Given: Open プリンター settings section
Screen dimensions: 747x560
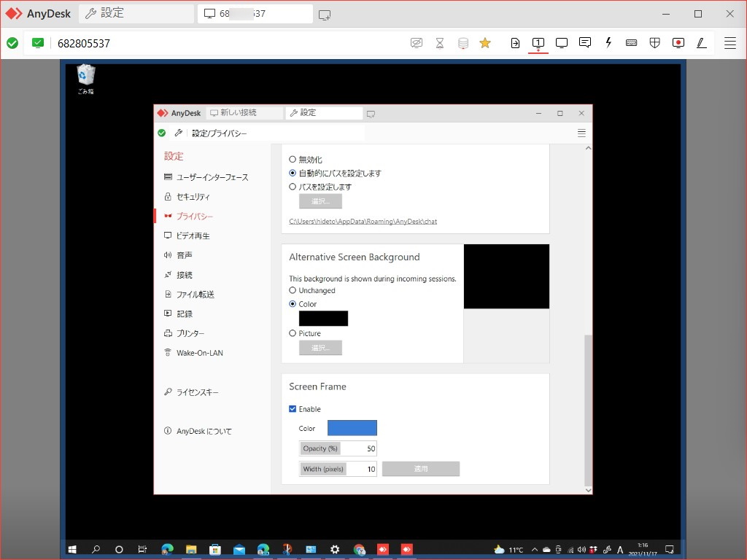Looking at the screenshot, I should (x=185, y=333).
